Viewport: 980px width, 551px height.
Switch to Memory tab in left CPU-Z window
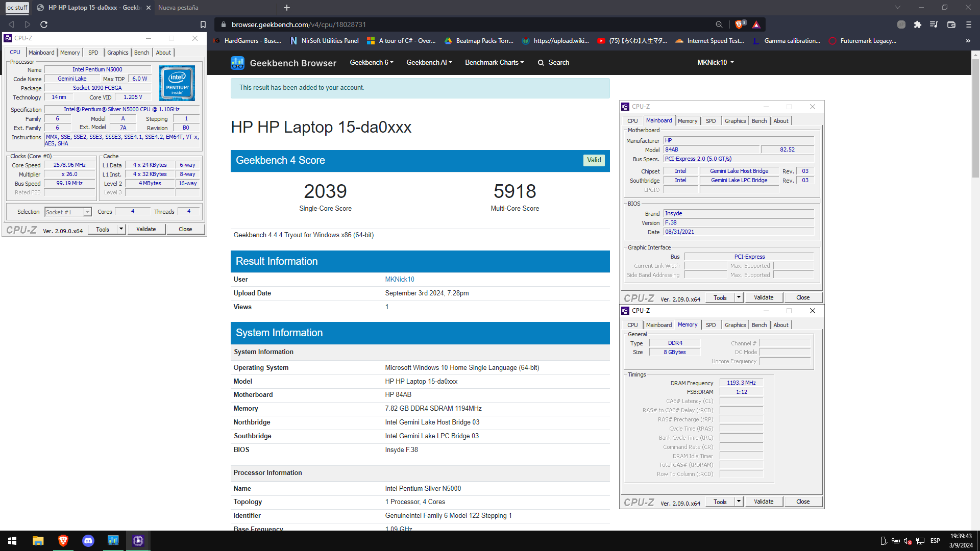70,53
